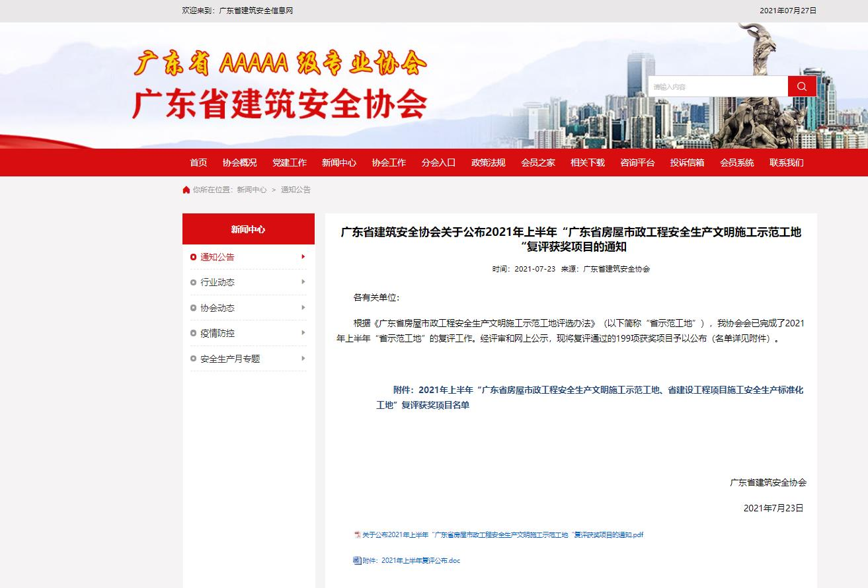868x588 pixels.
Task: Click the DOC file icon attachment
Action: (x=357, y=560)
